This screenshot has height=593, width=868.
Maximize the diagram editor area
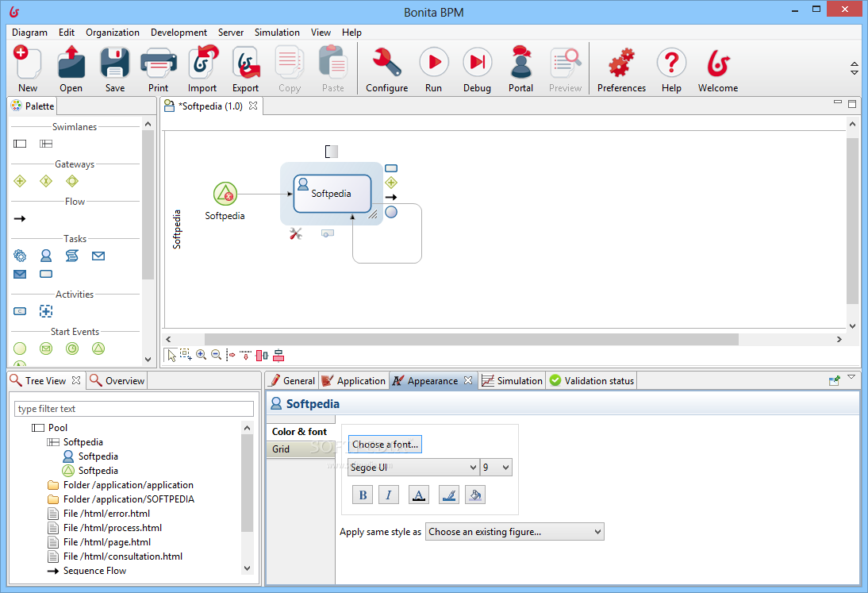coord(852,103)
